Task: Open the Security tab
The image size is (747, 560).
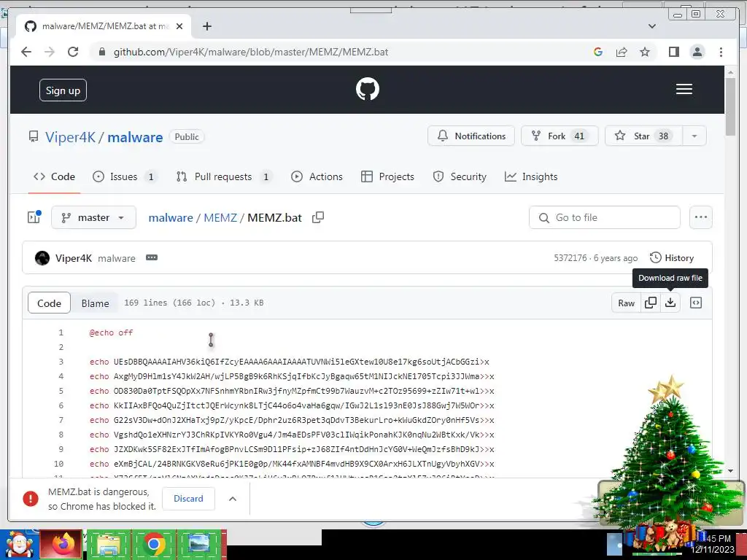Action: click(460, 176)
